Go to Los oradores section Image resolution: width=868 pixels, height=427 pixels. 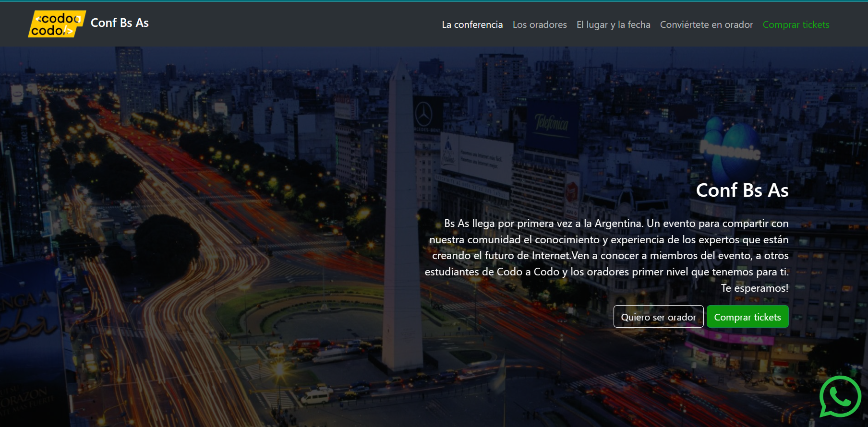(540, 24)
